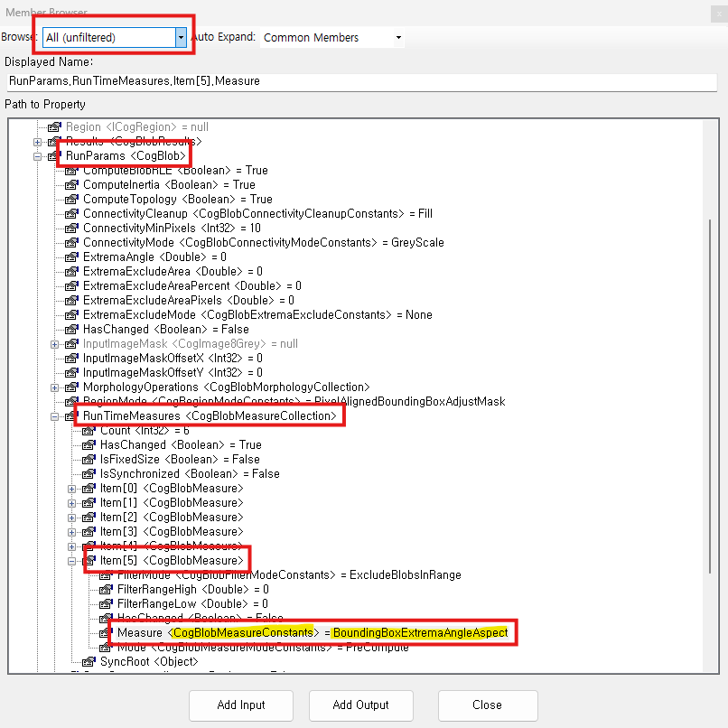
Task: Collapse the RunTimeMeasures node
Action: [56, 415]
